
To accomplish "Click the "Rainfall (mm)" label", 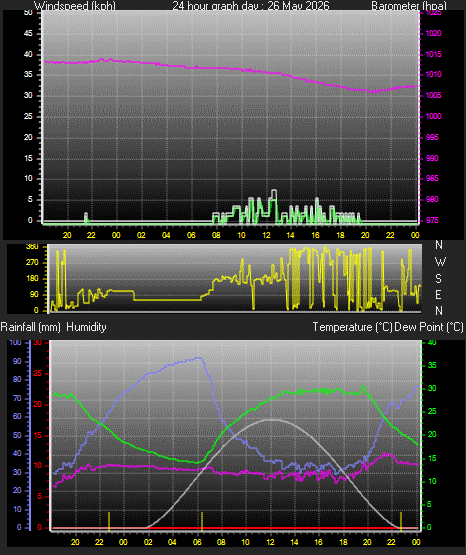I will (30, 327).
